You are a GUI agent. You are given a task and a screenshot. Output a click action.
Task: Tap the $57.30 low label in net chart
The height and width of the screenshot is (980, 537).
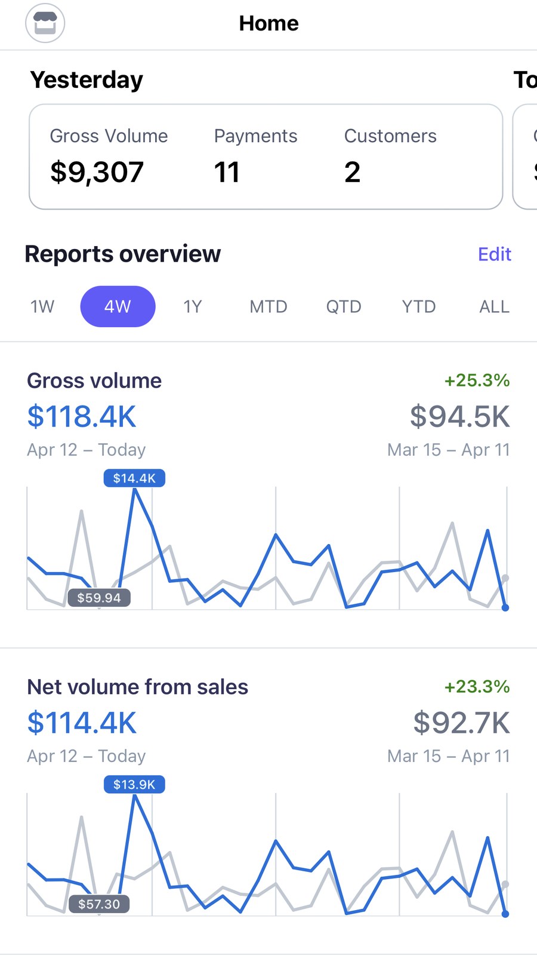[99, 904]
